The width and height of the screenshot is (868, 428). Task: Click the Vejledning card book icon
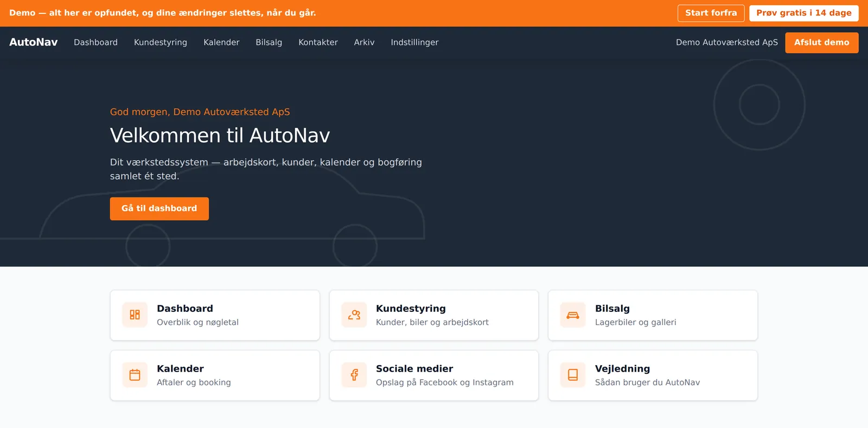[573, 375]
